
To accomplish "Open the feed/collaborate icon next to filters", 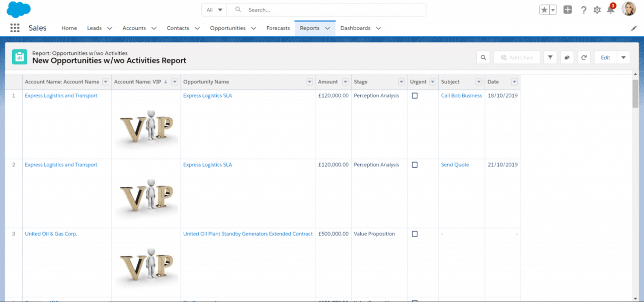I will point(567,57).
